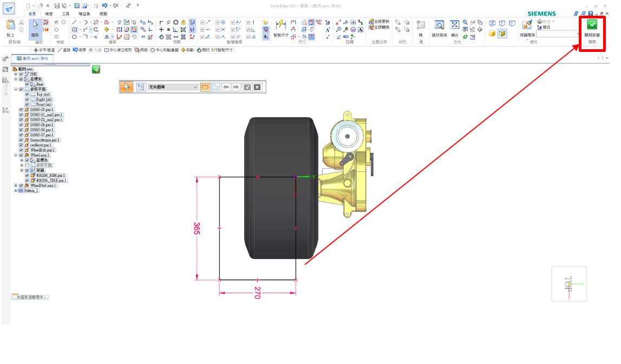Click the Save icon in quick access toolbar
621x364 pixels.
click(x=57, y=5)
